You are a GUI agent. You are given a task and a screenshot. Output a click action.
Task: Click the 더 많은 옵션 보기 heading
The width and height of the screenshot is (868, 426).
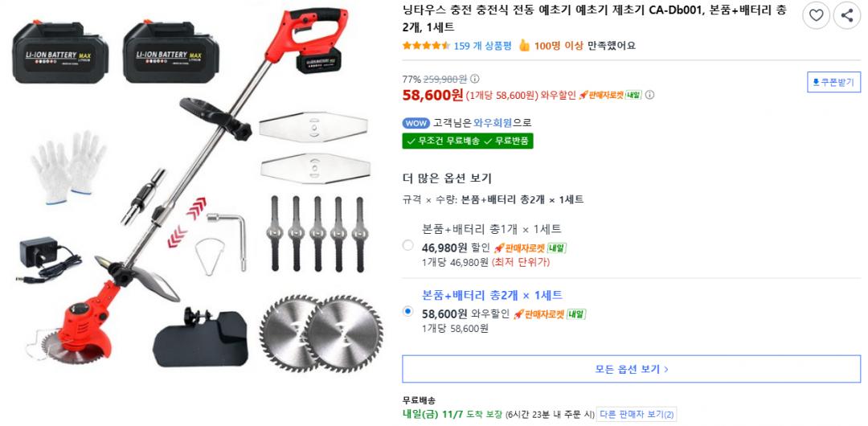point(447,178)
